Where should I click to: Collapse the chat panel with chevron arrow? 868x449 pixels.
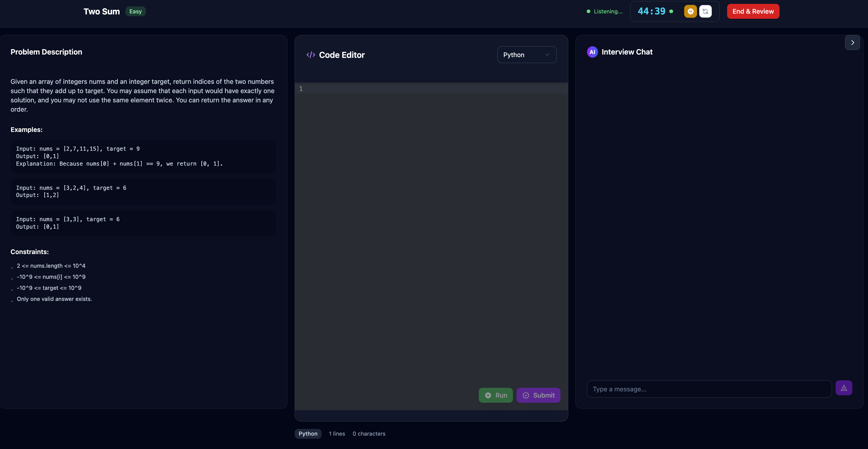[x=852, y=43]
